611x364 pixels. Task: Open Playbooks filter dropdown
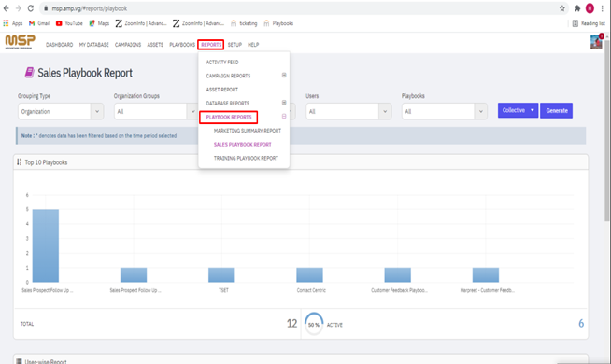click(x=444, y=111)
